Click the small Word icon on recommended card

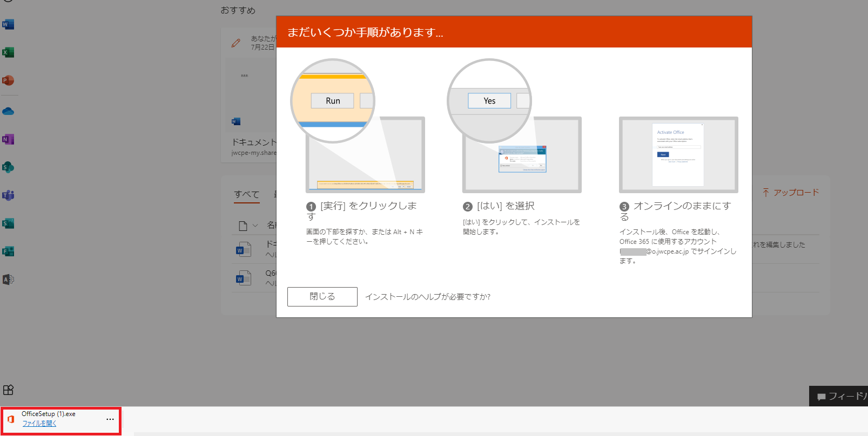point(235,121)
